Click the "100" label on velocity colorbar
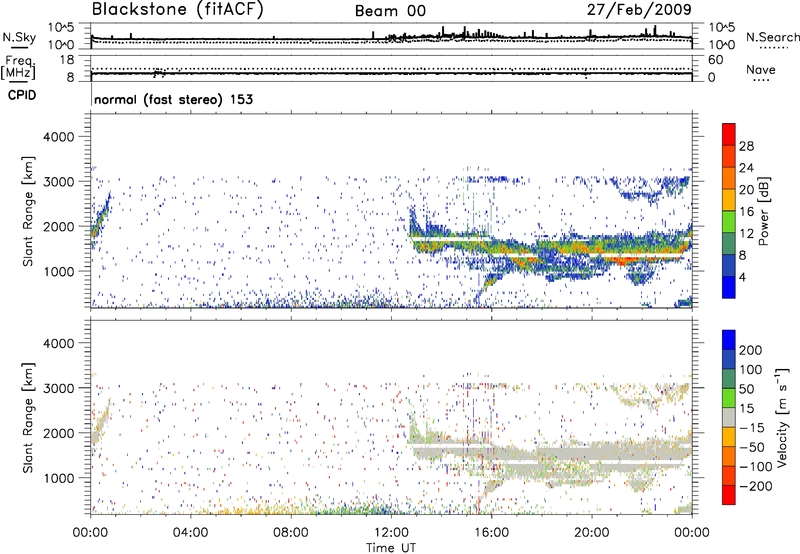The height and width of the screenshot is (554, 800). pos(750,369)
